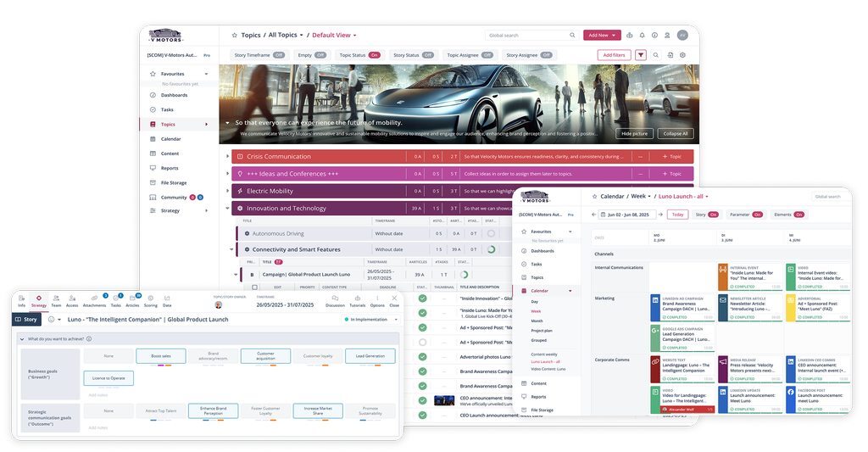Click the notifications bell icon
Screen dimensions: 868x452
pos(643,35)
